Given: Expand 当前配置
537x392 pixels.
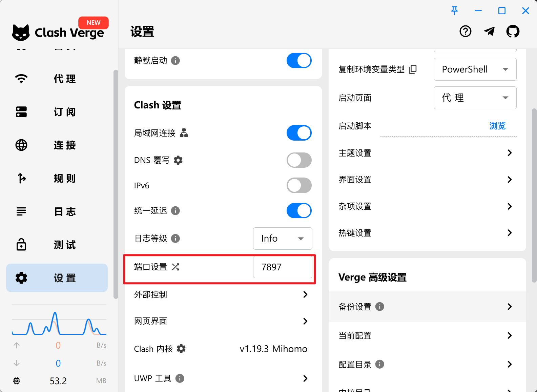Looking at the screenshot, I should (427, 335).
